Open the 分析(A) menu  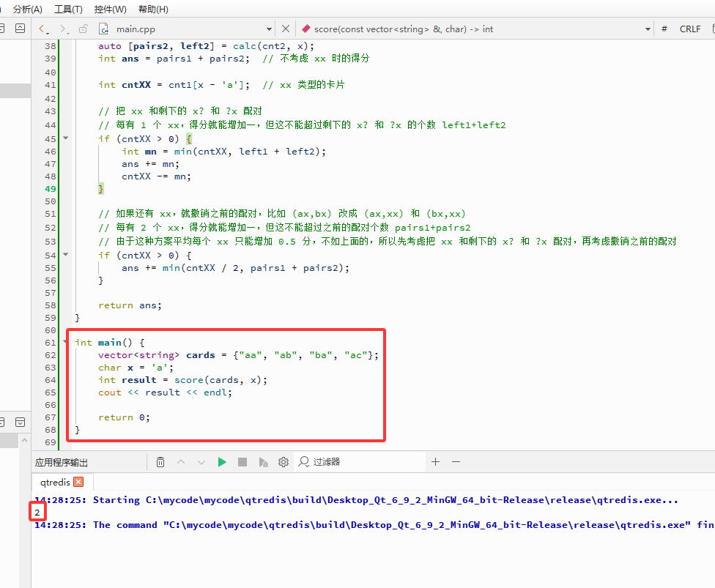(27, 9)
